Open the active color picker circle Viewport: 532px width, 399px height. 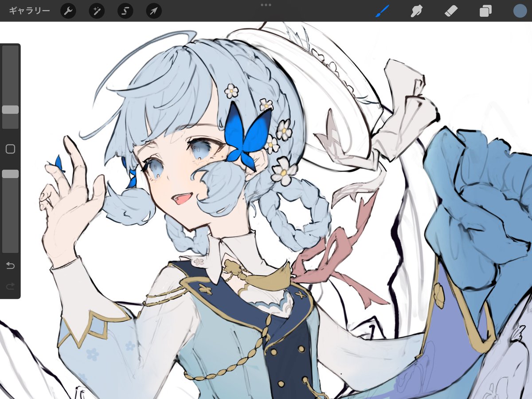click(520, 11)
